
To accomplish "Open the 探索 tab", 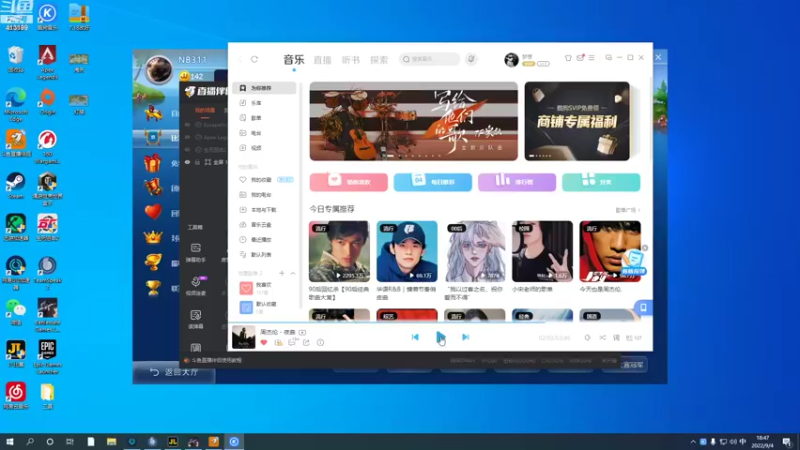I will (379, 60).
